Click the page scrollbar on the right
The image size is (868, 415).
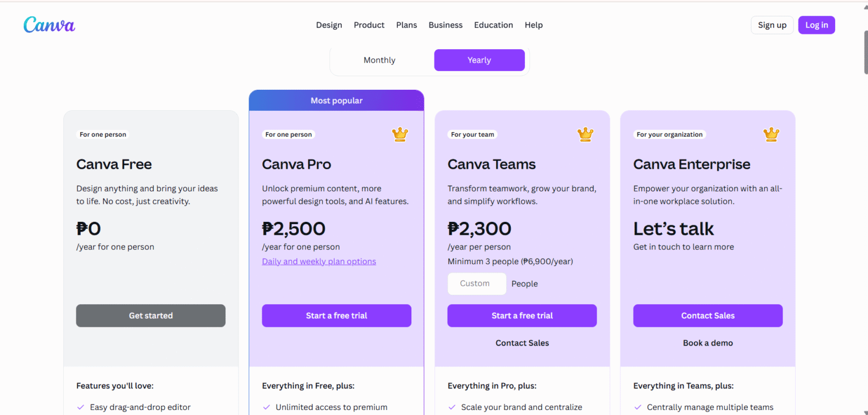tap(864, 54)
